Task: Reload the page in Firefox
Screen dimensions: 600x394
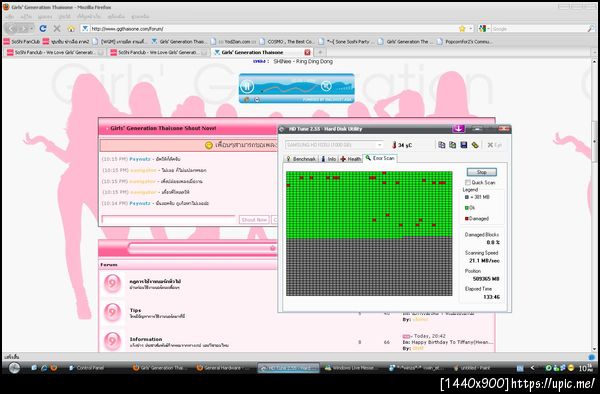Action: click(43, 28)
